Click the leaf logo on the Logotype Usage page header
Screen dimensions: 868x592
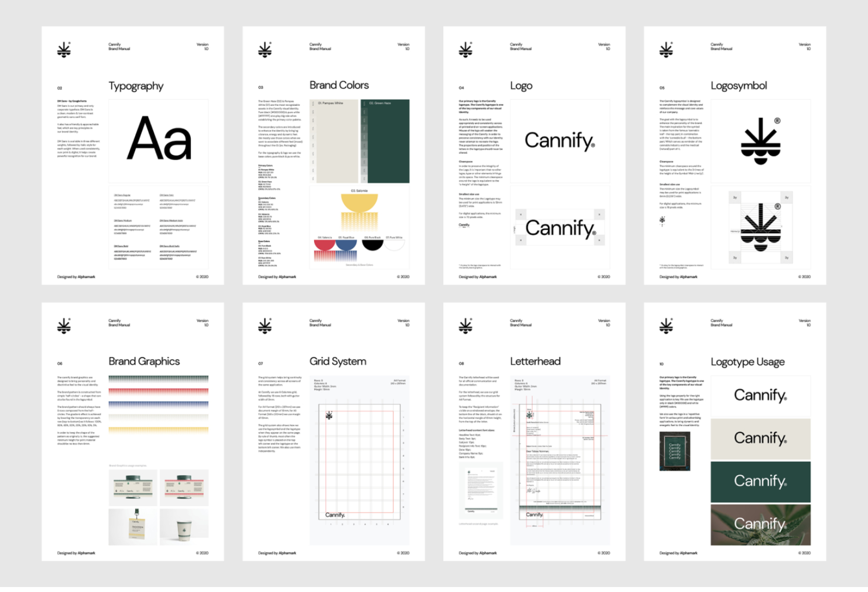[666, 326]
